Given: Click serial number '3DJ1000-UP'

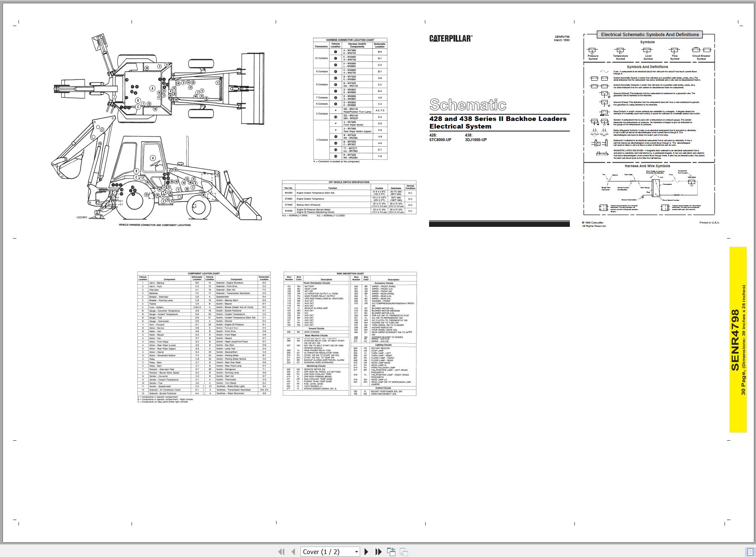Looking at the screenshot, I should 476,140.
